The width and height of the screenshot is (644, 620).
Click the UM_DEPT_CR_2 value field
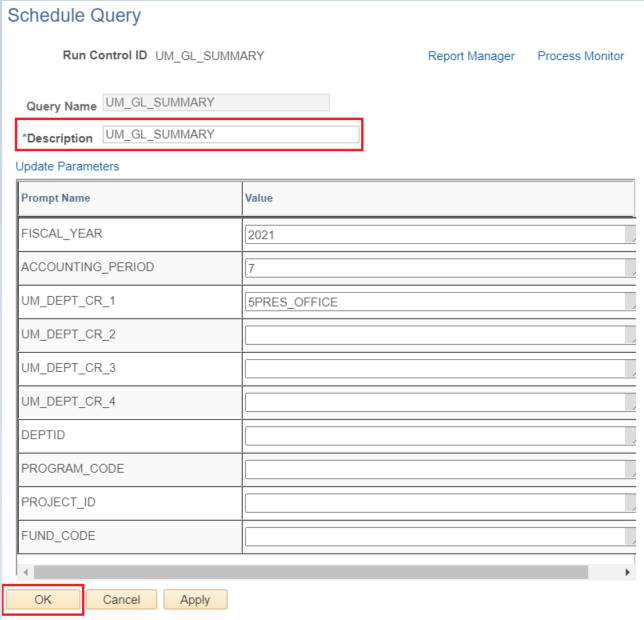click(440, 335)
